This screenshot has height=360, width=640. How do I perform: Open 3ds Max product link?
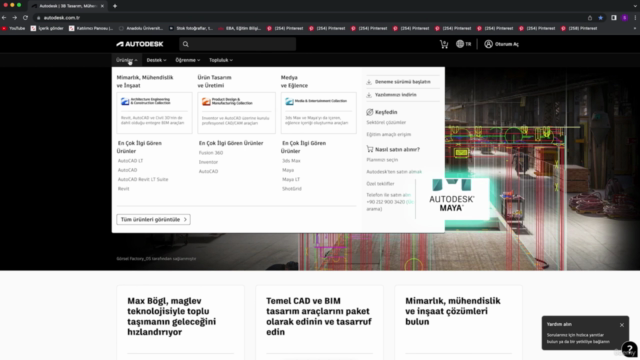pyautogui.click(x=291, y=161)
